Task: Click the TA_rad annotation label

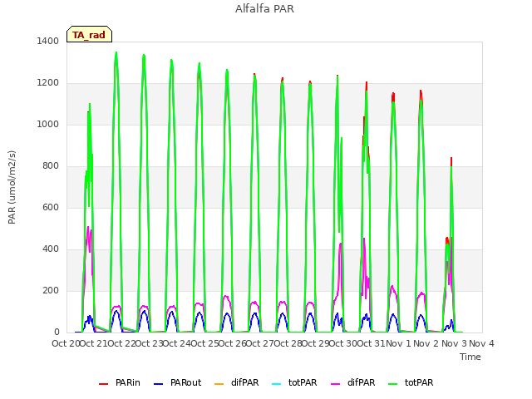Action: [89, 35]
